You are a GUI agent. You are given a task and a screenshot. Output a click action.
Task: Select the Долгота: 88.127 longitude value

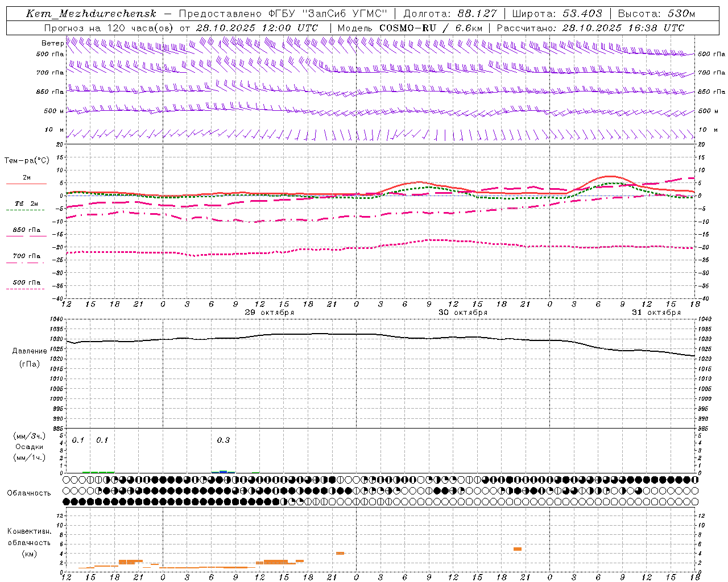450,14
